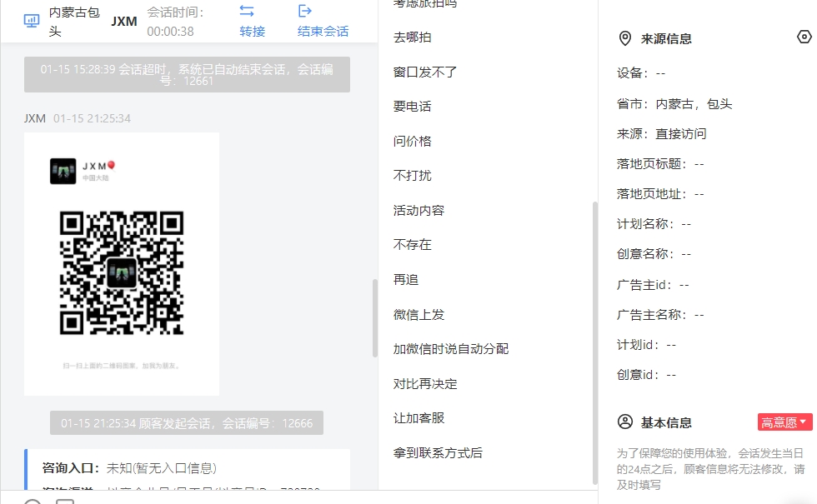The width and height of the screenshot is (817, 504).
Task: Select the quick reply 再追
Action: coord(406,280)
